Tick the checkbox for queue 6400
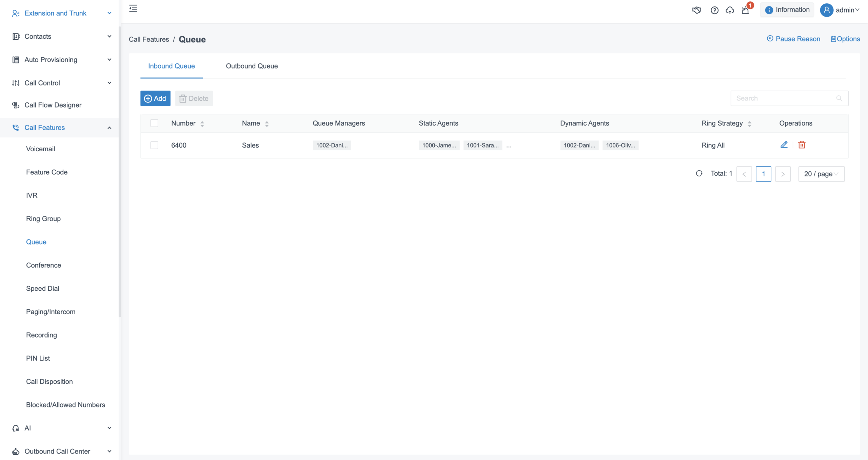Viewport: 868px width, 460px height. [154, 145]
